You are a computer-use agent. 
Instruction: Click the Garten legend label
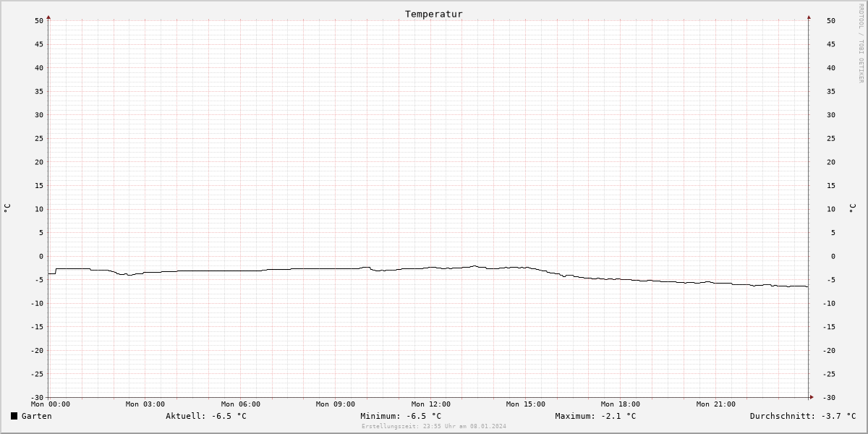point(37,416)
